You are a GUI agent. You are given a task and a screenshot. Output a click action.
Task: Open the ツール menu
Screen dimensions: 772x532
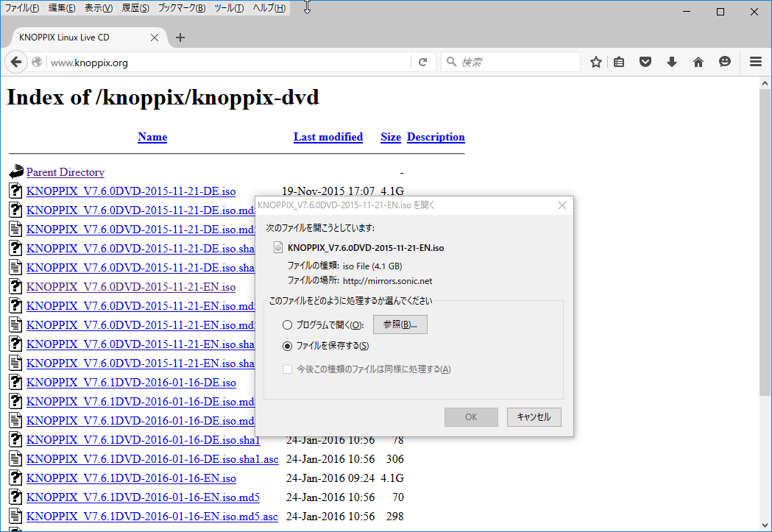229,8
